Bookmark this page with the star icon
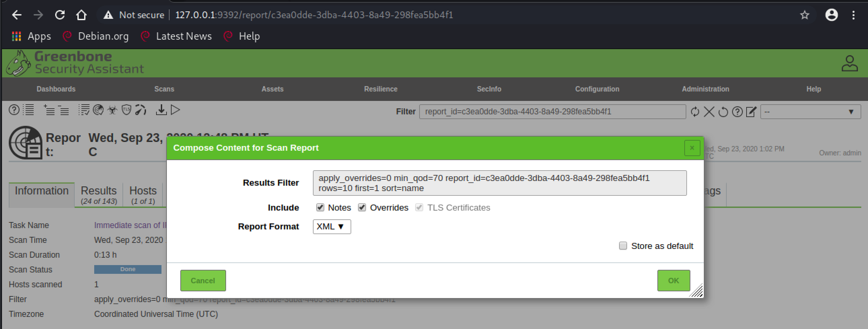The height and width of the screenshot is (329, 868). (x=804, y=15)
